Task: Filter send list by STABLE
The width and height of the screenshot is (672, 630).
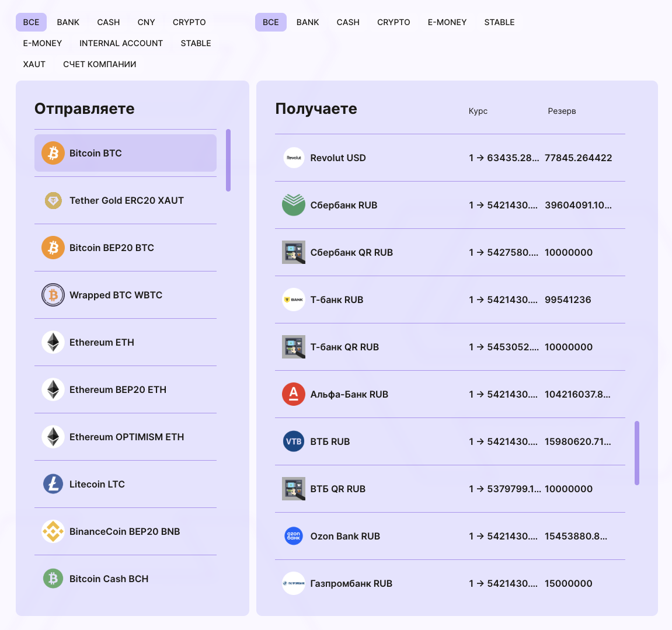Action: [x=196, y=43]
